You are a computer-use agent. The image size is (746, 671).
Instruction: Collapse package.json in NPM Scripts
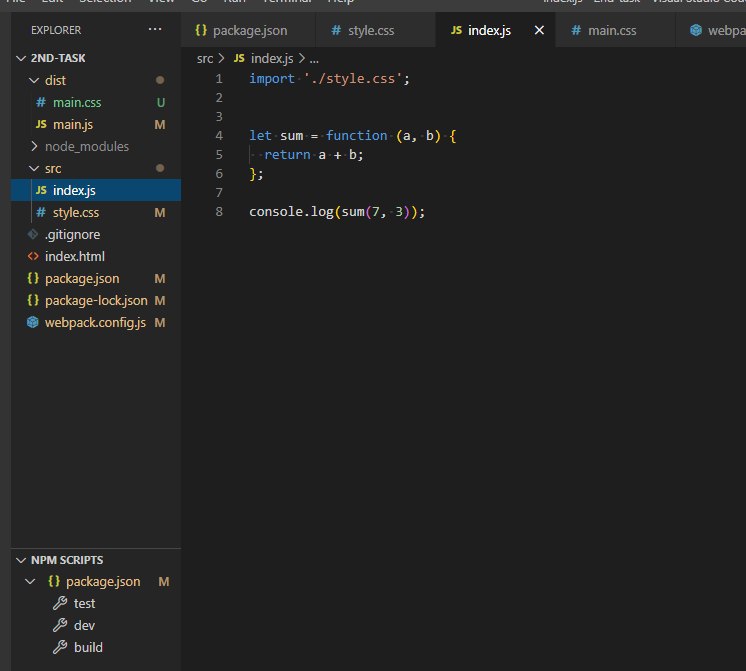[x=30, y=582]
